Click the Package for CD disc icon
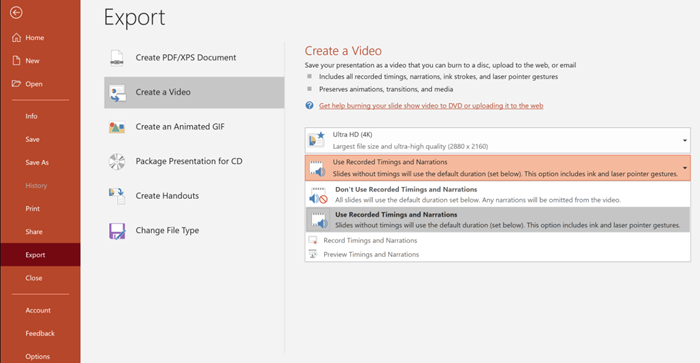This screenshot has height=363, width=700. pos(117,161)
